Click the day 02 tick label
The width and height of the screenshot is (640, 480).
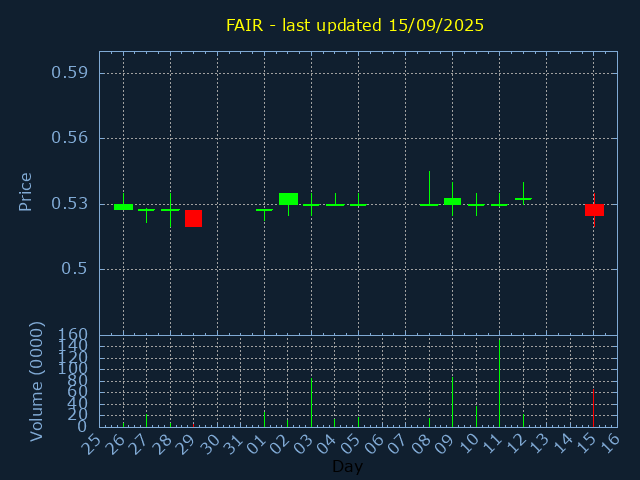pos(279,444)
